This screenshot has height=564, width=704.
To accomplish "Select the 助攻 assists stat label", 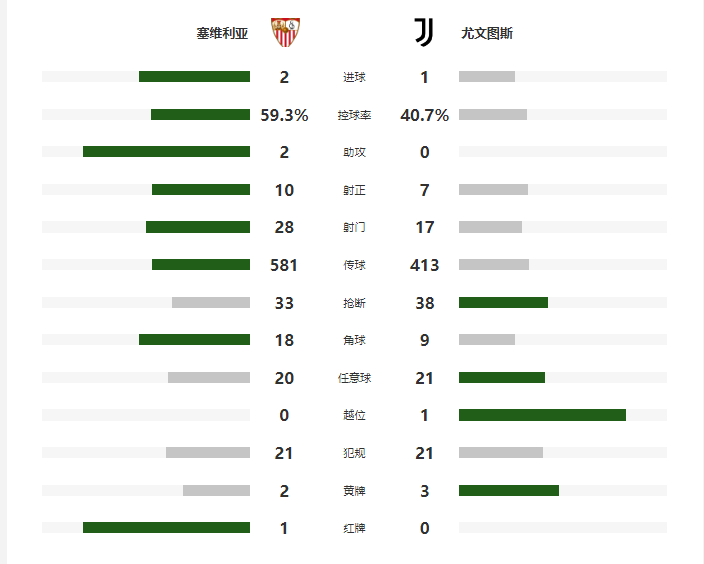I will (354, 152).
